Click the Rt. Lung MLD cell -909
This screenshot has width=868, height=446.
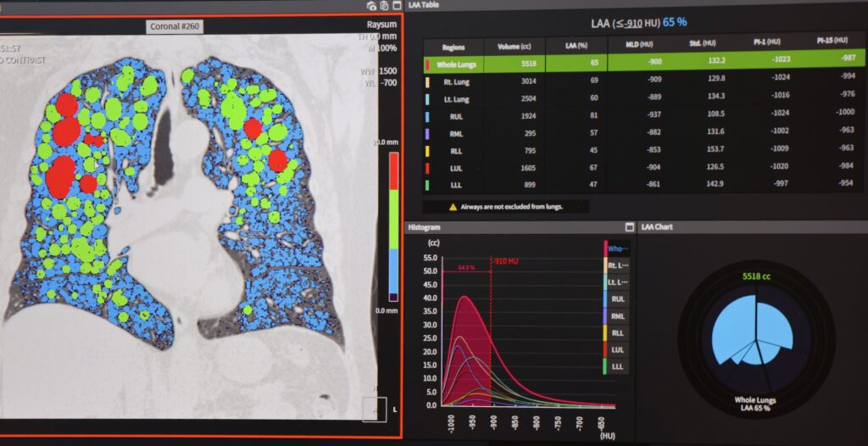click(x=654, y=80)
